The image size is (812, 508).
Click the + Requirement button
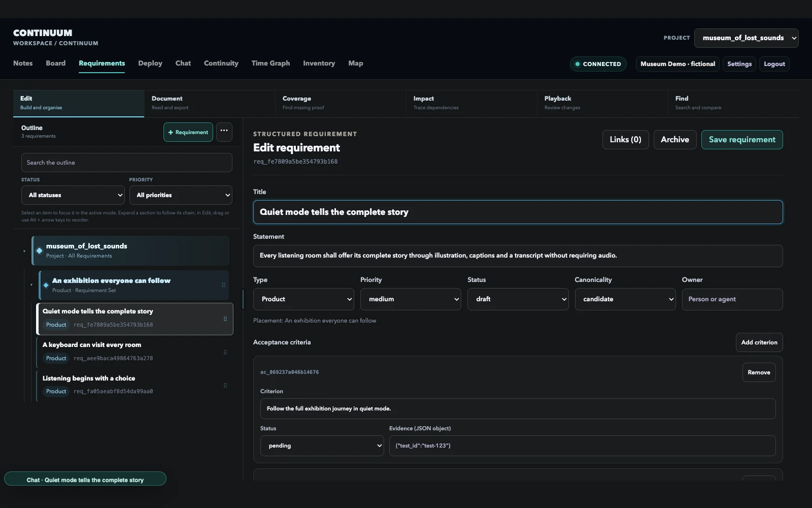[188, 132]
